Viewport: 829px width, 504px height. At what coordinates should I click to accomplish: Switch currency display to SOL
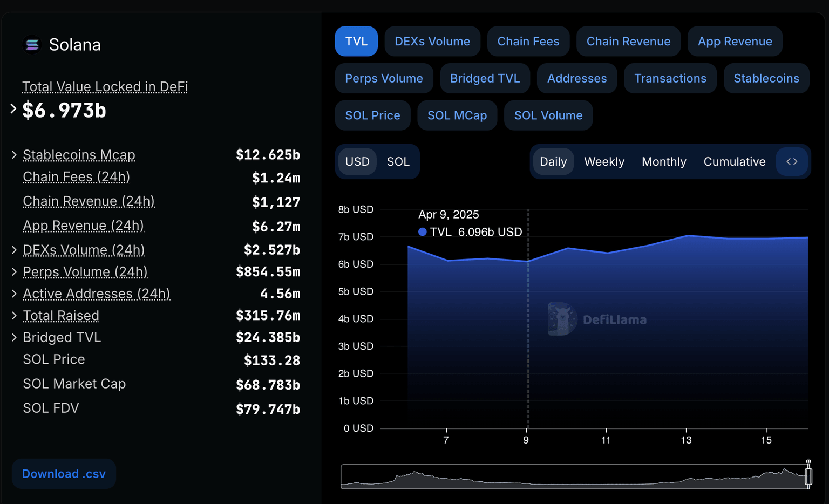pyautogui.click(x=398, y=161)
